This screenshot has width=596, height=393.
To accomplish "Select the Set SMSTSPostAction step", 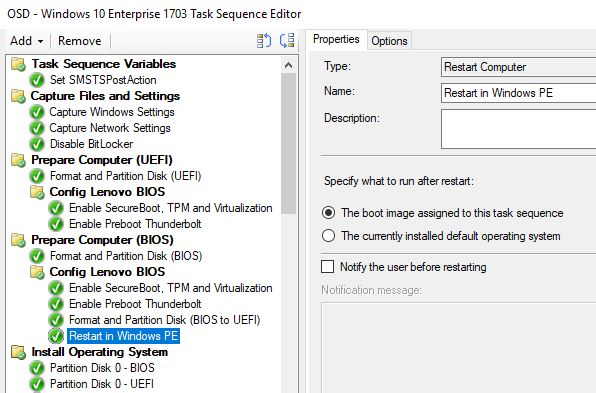I will (103, 80).
